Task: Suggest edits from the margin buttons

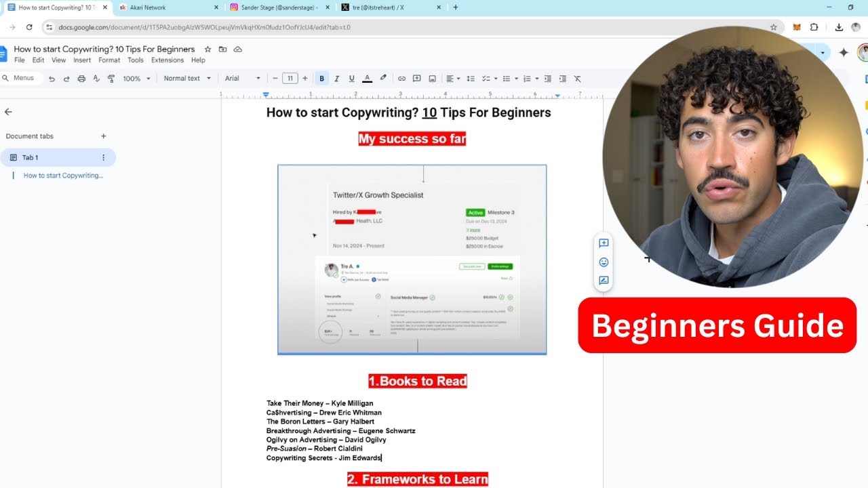Action: point(604,281)
